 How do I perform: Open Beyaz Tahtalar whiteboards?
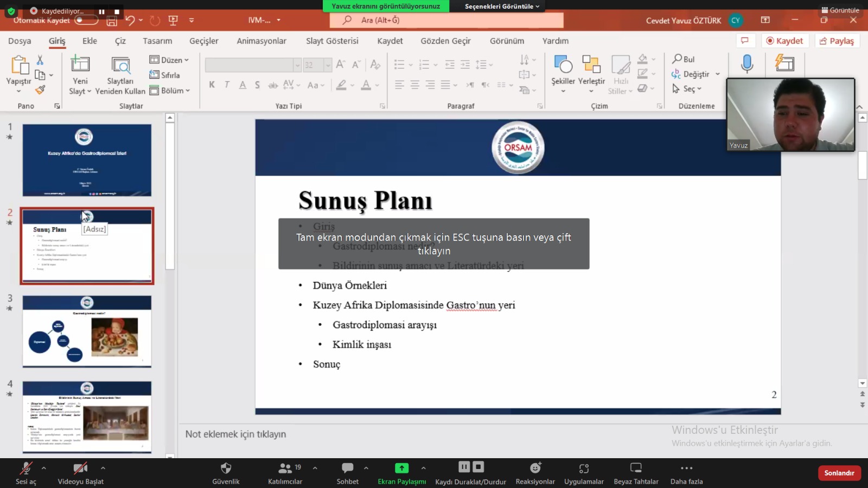click(636, 473)
